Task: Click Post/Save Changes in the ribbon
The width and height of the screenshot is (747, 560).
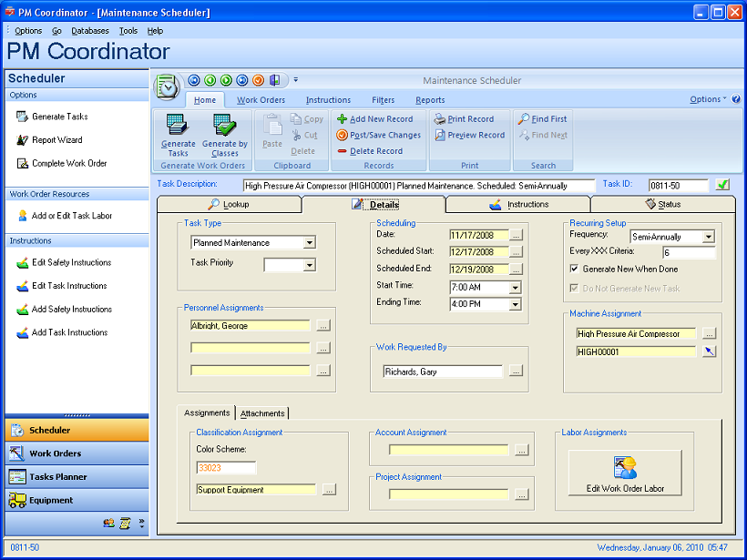Action: click(x=379, y=136)
